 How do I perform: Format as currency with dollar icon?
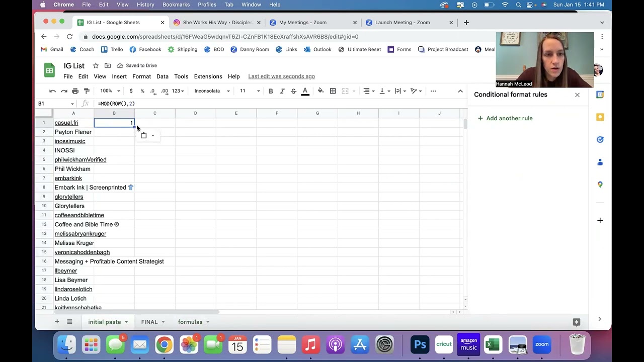click(131, 91)
